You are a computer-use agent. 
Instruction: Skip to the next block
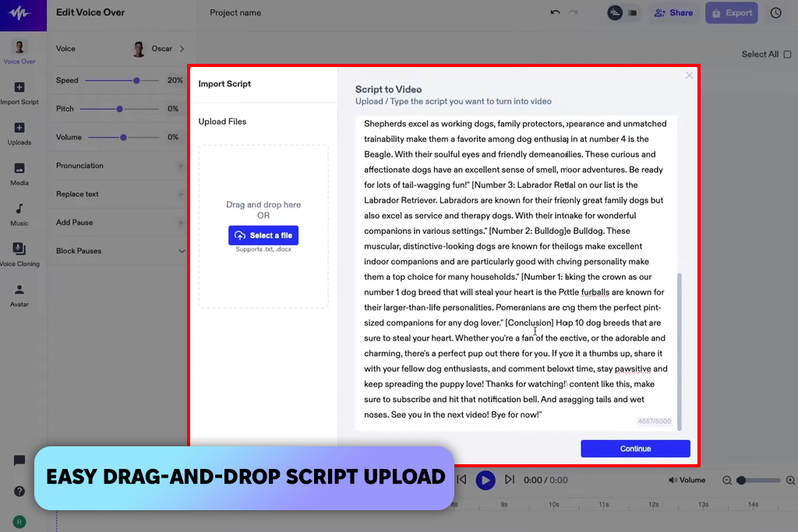coord(510,480)
